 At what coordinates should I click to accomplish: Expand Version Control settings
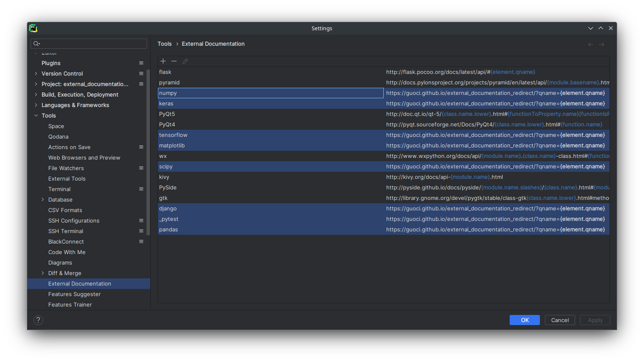36,73
